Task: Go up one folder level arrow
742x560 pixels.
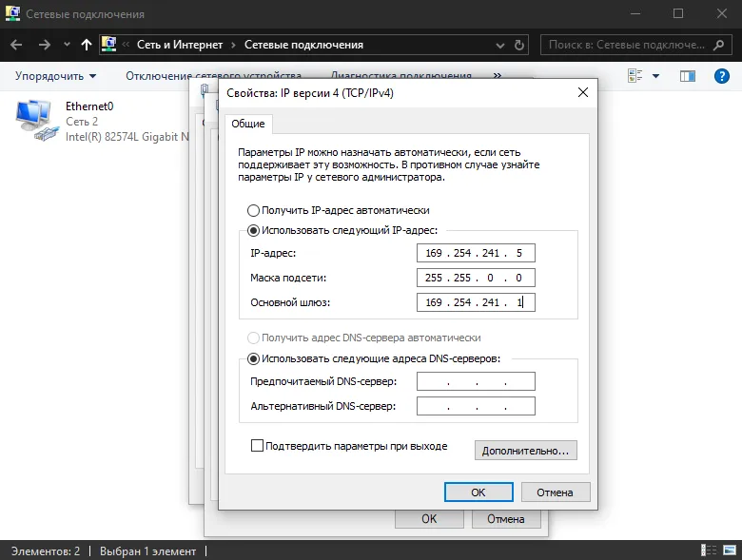Action: tap(87, 45)
